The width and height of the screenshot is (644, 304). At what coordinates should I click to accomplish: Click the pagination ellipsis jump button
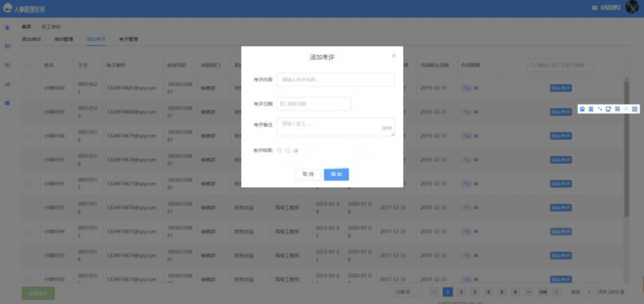pyautogui.click(x=528, y=292)
